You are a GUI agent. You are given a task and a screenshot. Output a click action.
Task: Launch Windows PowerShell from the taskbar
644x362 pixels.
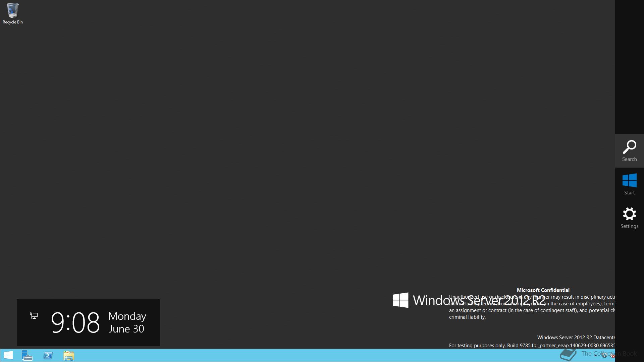[48, 355]
